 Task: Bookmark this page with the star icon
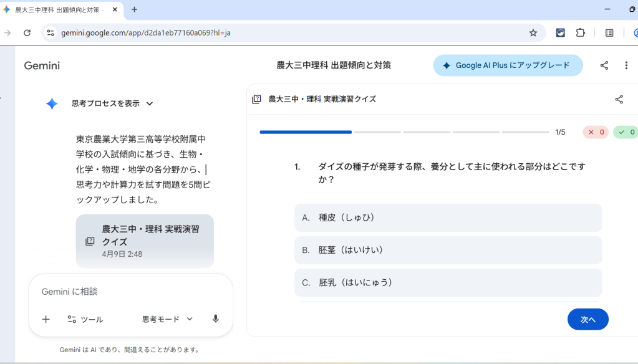(533, 33)
